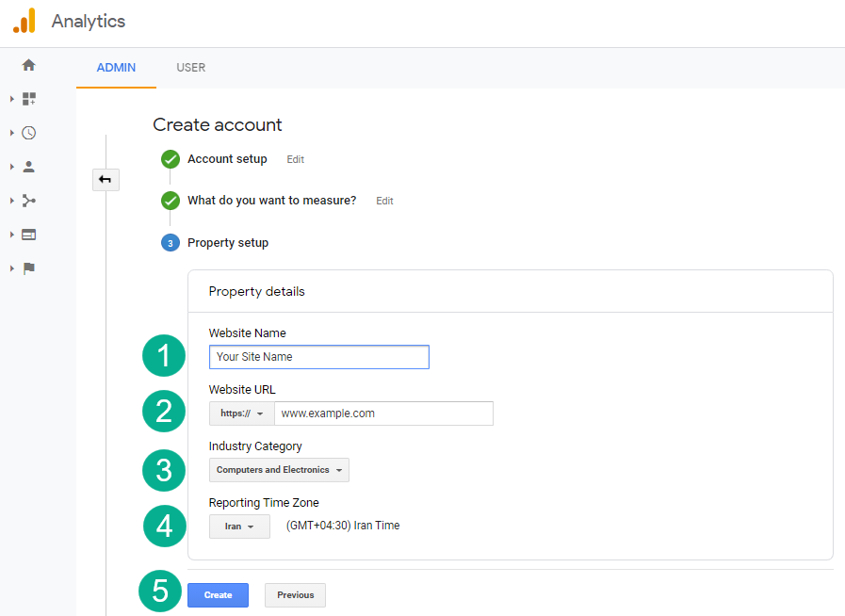Image resolution: width=845 pixels, height=616 pixels.
Task: Click Edit next to Account setup
Action: coord(296,160)
